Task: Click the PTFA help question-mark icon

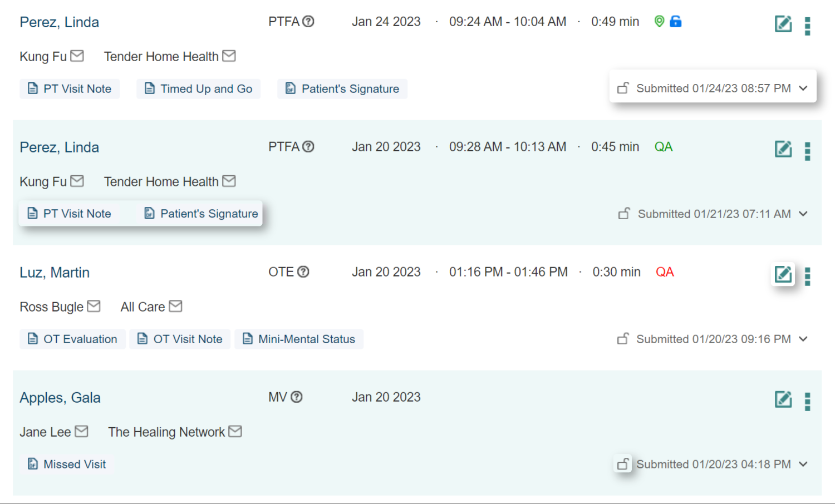Action: (308, 21)
